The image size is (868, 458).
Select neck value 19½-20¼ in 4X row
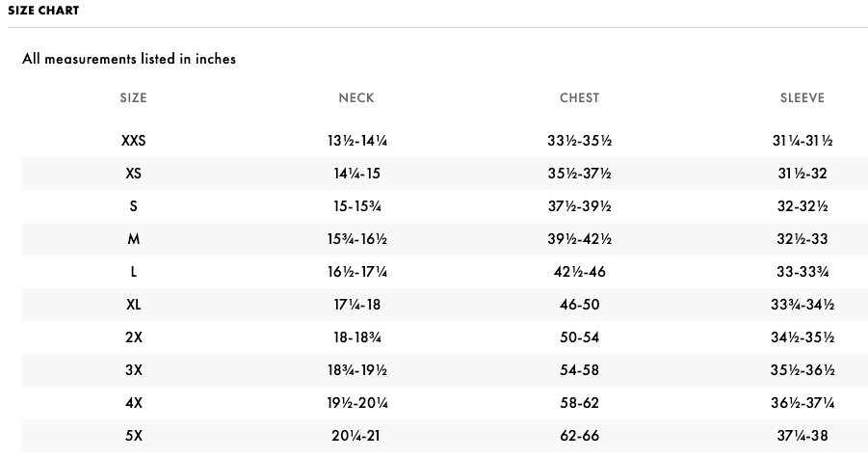coord(357,403)
